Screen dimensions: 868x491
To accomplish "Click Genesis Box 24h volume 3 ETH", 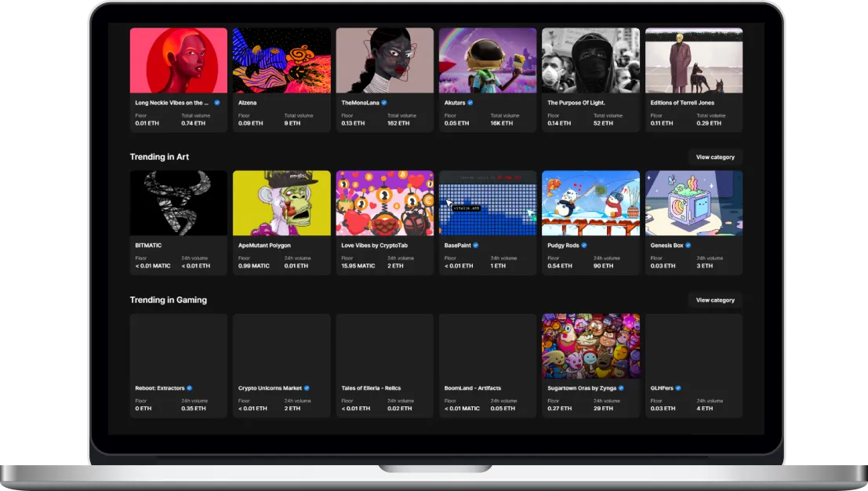I will point(705,266).
